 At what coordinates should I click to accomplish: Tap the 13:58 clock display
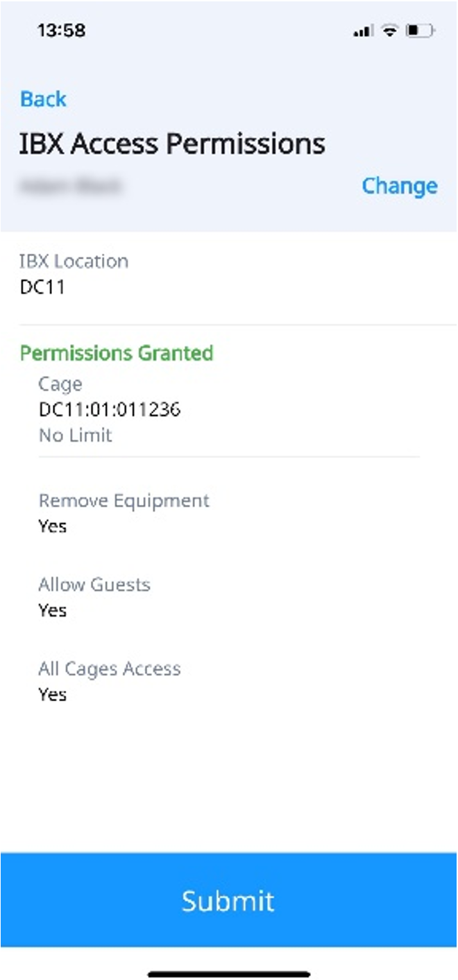[60, 31]
